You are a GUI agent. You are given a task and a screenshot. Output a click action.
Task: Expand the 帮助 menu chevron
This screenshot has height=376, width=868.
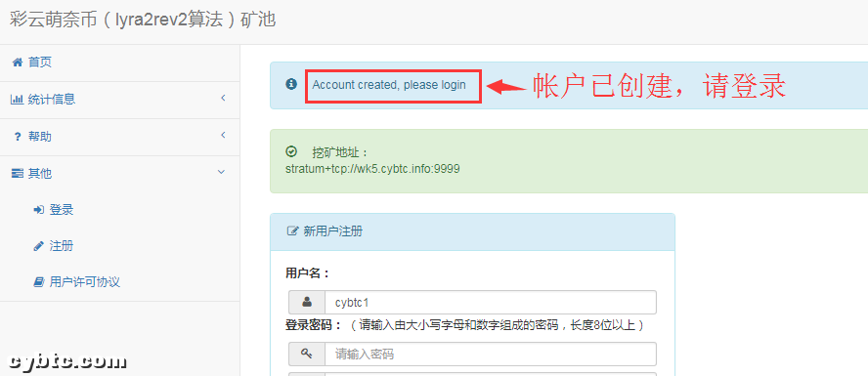223,136
